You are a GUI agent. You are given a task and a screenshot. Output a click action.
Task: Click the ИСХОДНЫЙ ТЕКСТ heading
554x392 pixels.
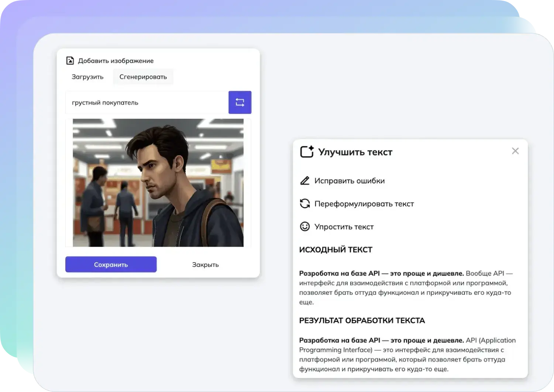(336, 250)
